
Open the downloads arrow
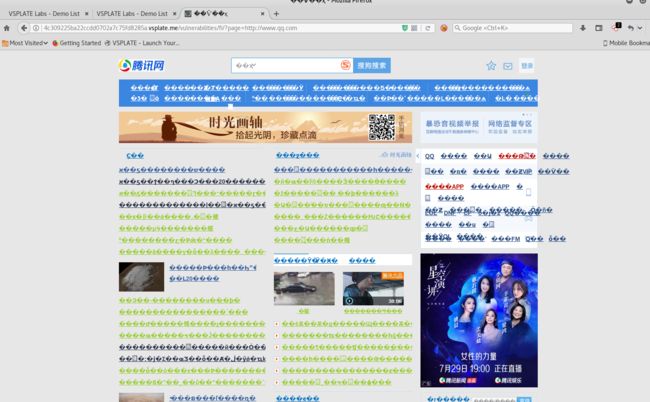click(x=582, y=28)
